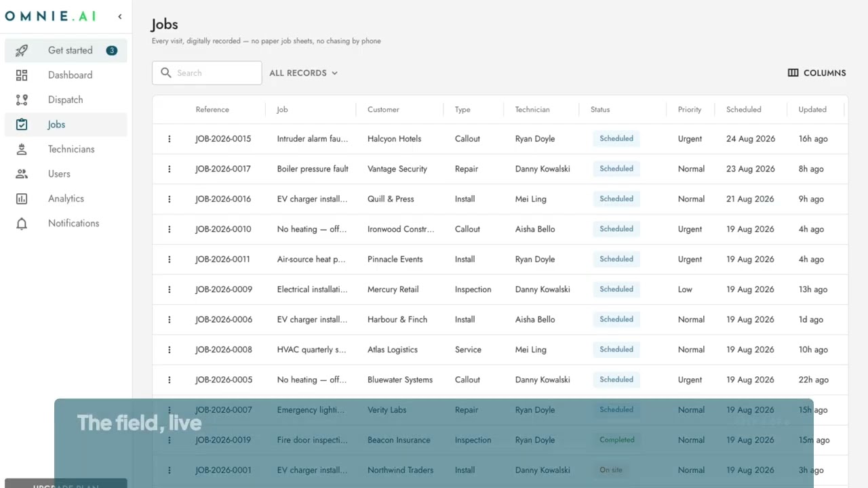Open the Get started menu item
The image size is (868, 488).
[x=66, y=50]
